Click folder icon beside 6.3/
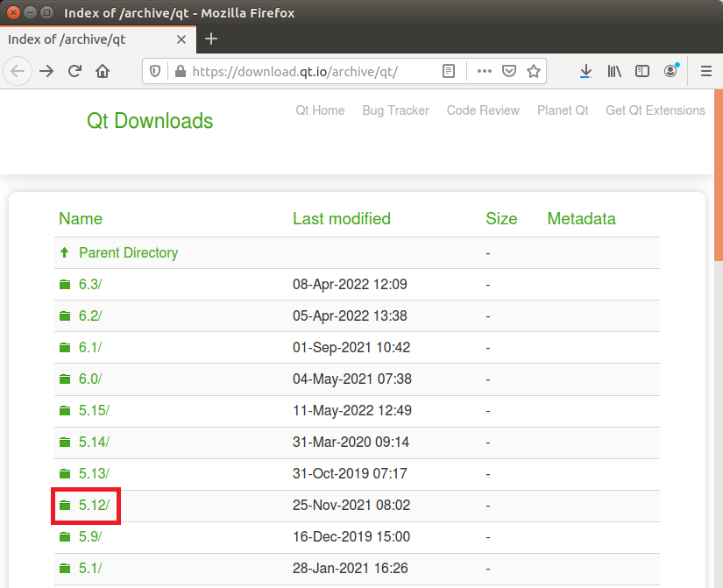 pos(65,285)
